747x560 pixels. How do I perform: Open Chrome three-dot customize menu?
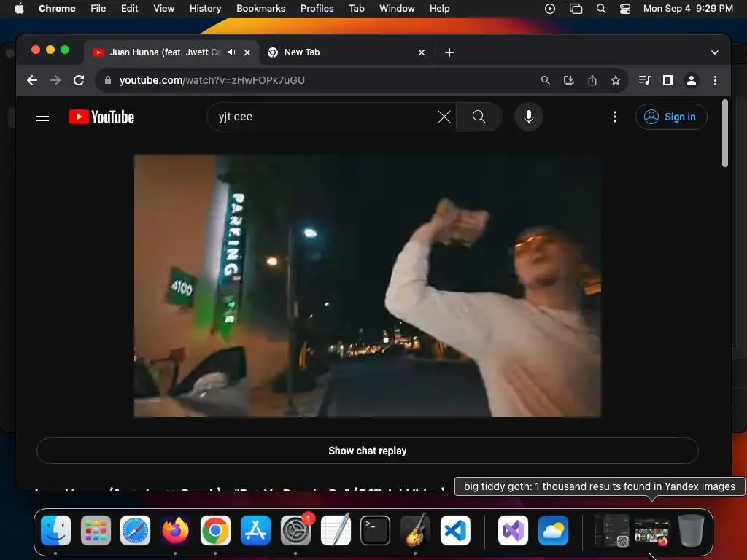coord(715,80)
